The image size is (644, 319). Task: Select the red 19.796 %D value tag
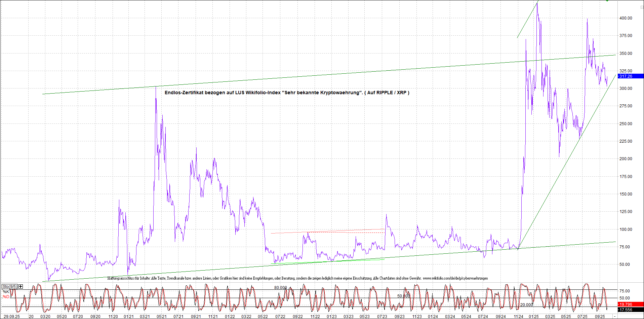(x=630, y=304)
